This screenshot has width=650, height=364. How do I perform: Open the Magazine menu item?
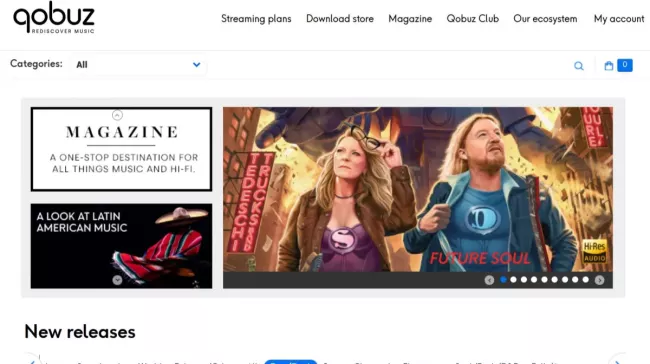point(410,19)
